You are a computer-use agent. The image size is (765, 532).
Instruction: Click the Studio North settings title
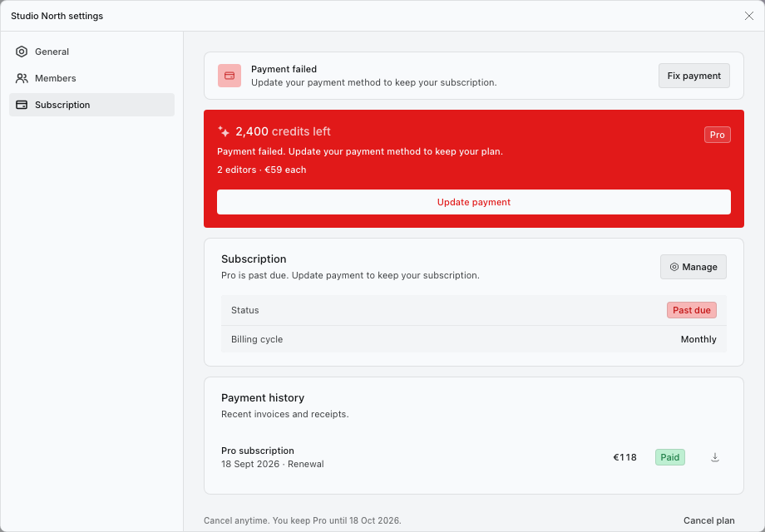click(57, 16)
